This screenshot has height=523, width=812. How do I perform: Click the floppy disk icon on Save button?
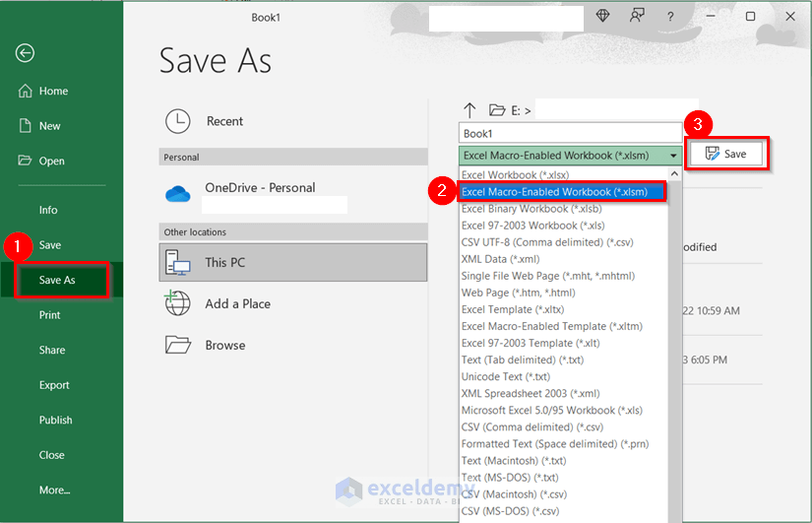tap(713, 154)
